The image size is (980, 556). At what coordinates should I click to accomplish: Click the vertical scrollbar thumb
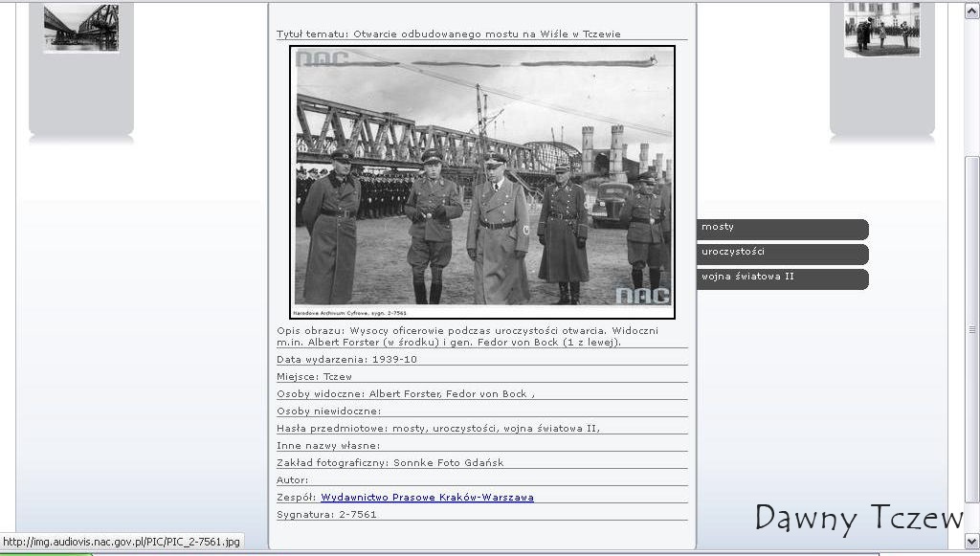[x=971, y=327]
